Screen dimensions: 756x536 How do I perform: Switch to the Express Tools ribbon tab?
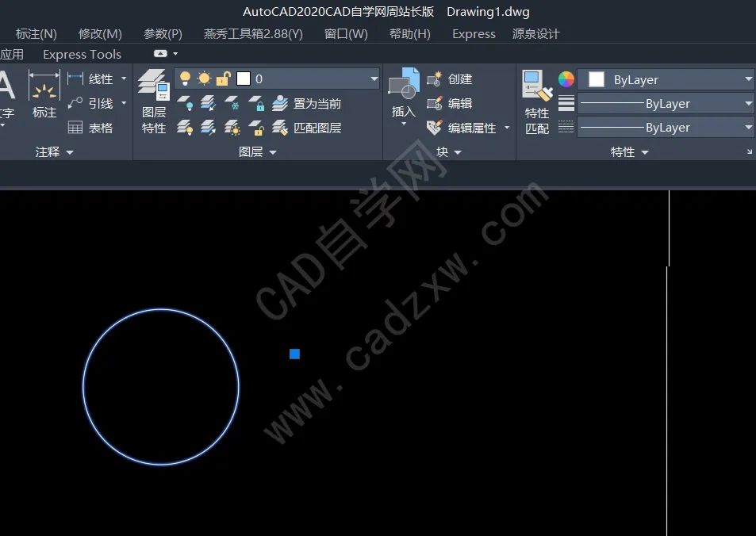click(82, 54)
